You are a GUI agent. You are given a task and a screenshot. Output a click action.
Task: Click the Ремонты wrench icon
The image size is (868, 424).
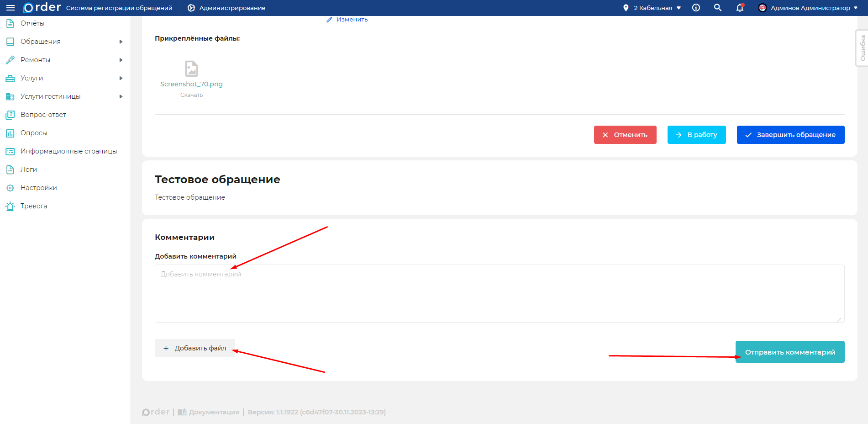[x=10, y=60]
